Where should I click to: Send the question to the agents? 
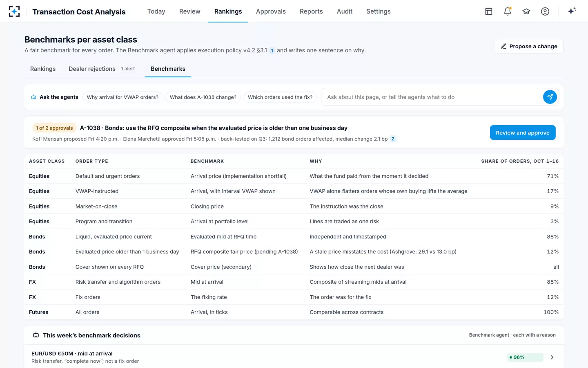click(550, 97)
